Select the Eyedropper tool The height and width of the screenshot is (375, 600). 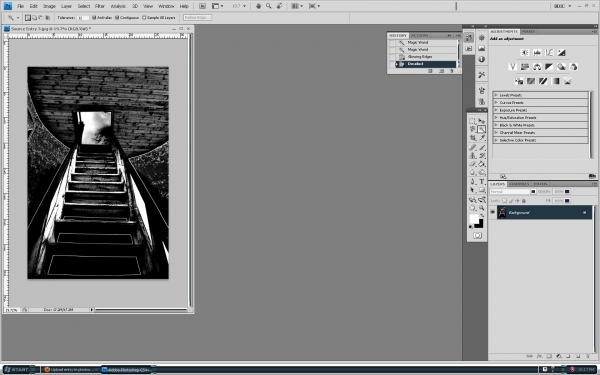point(482,138)
